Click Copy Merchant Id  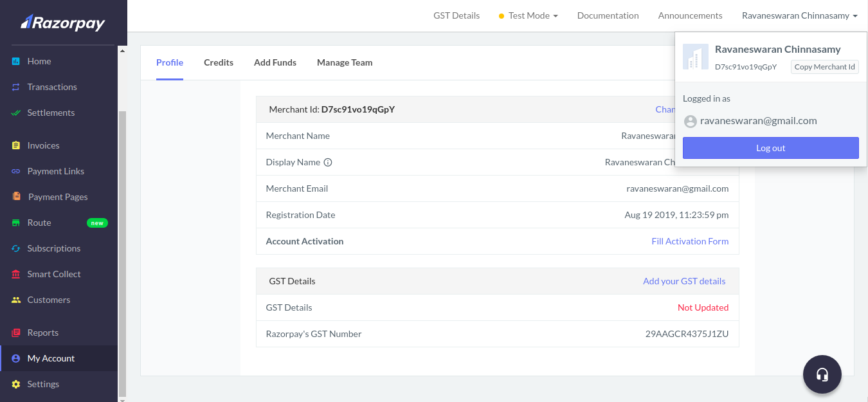tap(824, 66)
